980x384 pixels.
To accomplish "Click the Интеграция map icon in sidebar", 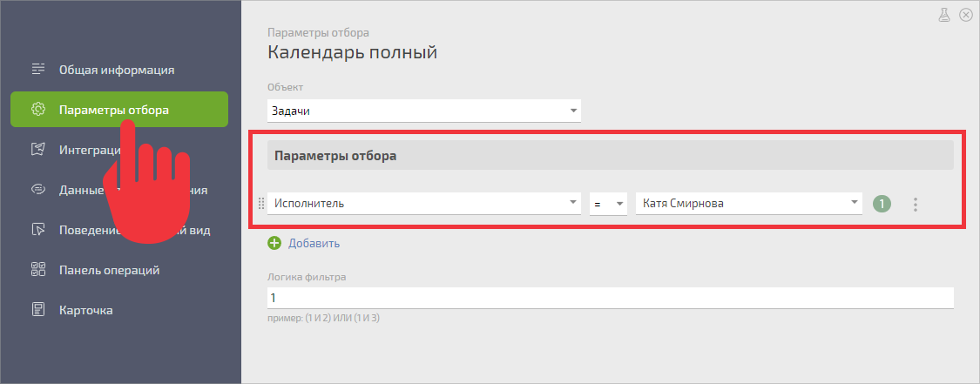I will [38, 150].
